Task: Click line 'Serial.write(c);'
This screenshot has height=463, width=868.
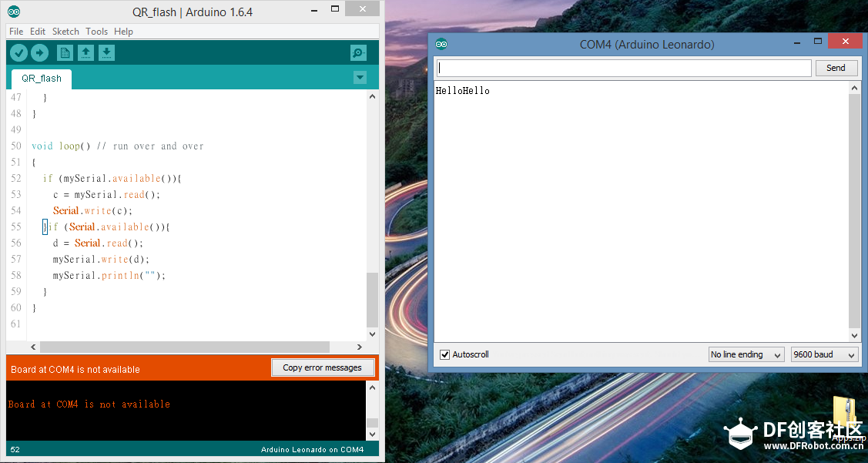Action: click(93, 210)
